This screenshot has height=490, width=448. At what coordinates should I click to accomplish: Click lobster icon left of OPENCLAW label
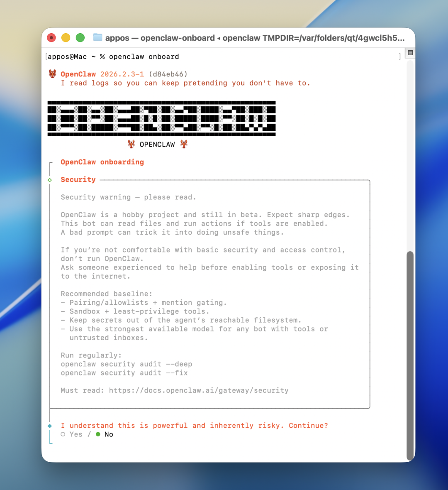pos(131,144)
